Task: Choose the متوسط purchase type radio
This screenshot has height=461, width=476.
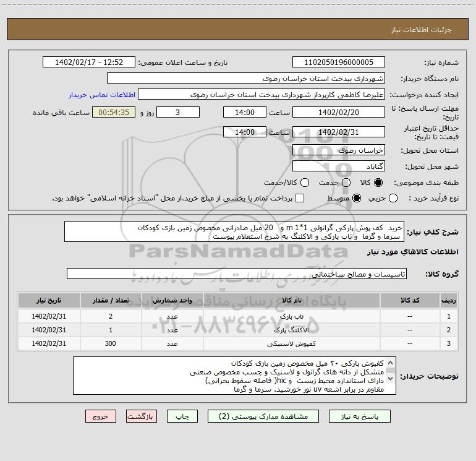Action: click(x=357, y=198)
